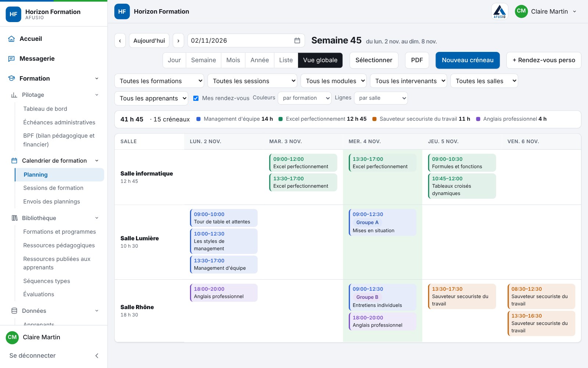Open Tous les modules dropdown
The height and width of the screenshot is (368, 588).
(334, 81)
